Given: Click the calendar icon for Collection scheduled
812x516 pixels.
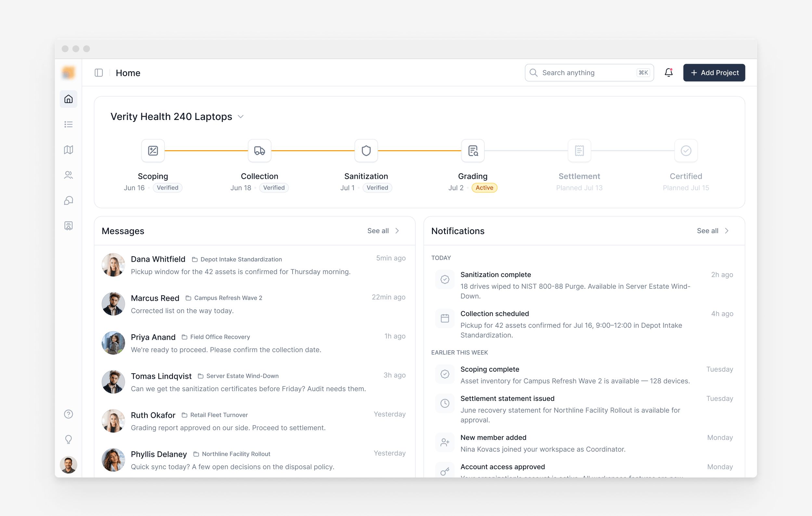Looking at the screenshot, I should (445, 318).
